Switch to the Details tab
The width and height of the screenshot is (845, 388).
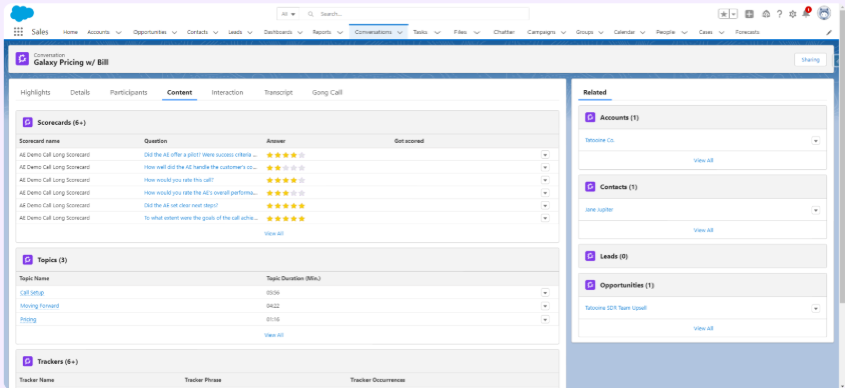[80, 93]
